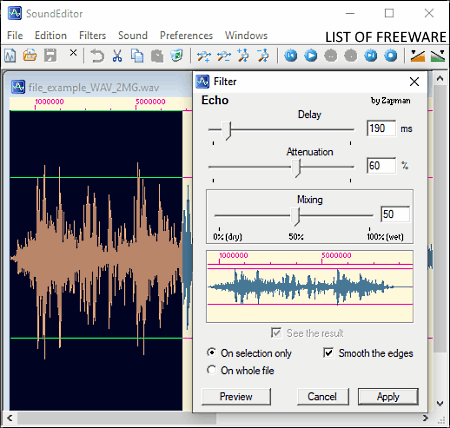
Task: Click the file_example_WAV_2MG.wav title
Action: [x=94, y=88]
